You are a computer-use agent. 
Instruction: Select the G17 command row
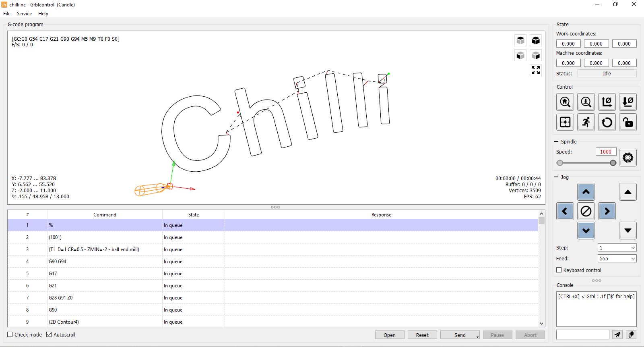pyautogui.click(x=272, y=273)
